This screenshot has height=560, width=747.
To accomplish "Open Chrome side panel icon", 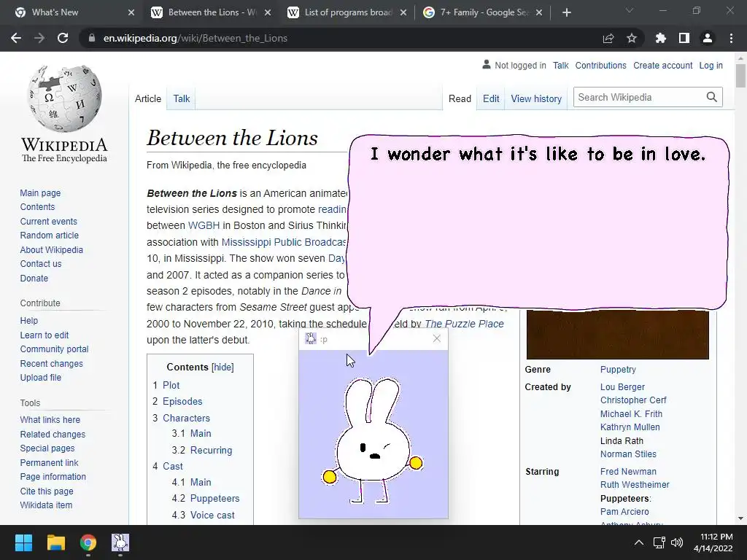I will (684, 38).
